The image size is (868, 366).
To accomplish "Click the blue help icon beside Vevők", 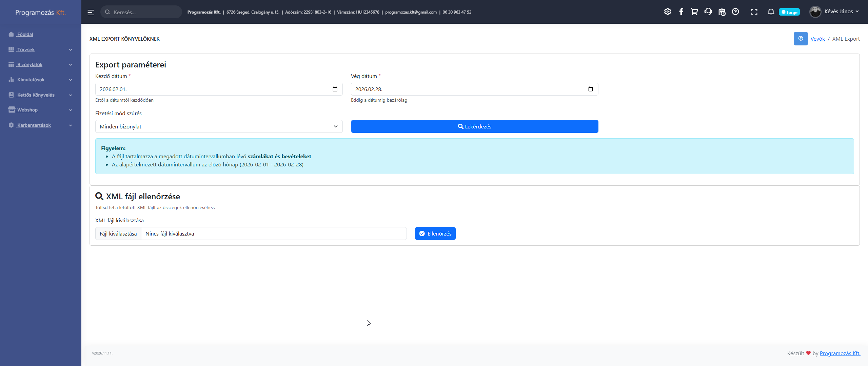I will pyautogui.click(x=801, y=39).
